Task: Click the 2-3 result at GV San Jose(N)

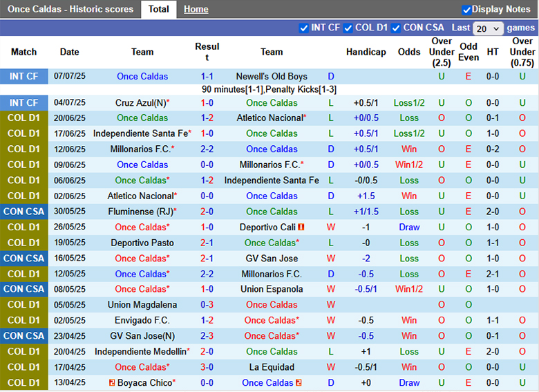Action: 207,336
